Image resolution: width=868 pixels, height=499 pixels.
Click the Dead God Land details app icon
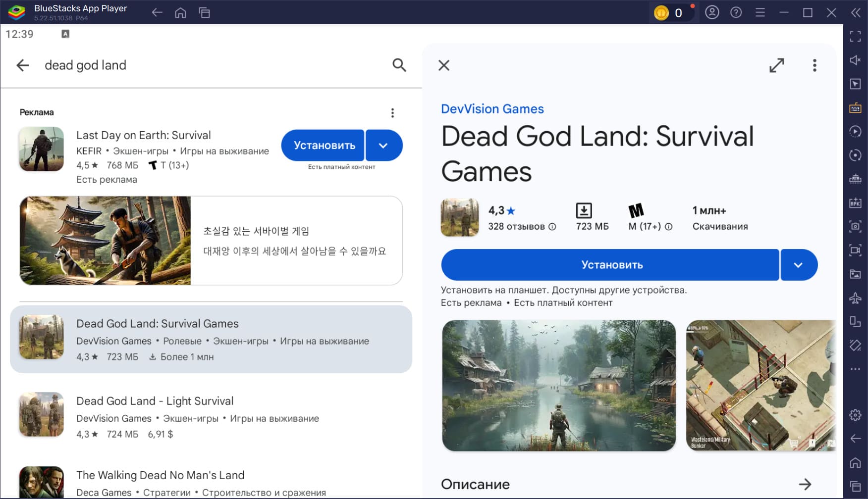point(460,217)
